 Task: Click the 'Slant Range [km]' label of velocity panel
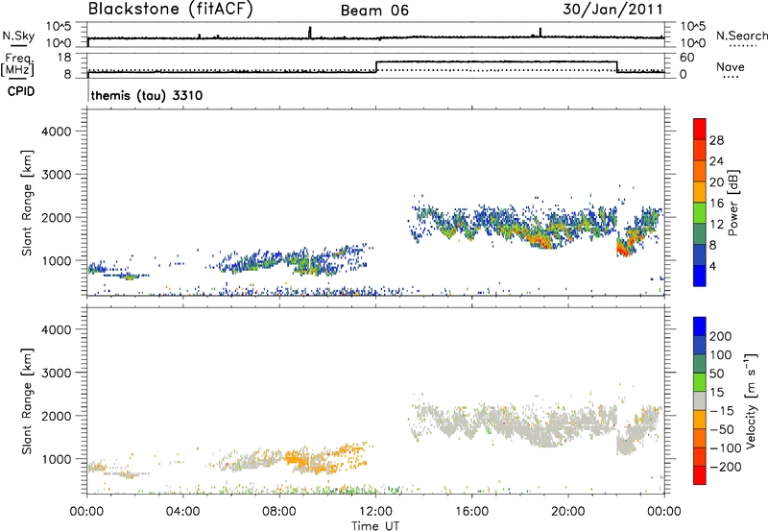[x=27, y=401]
